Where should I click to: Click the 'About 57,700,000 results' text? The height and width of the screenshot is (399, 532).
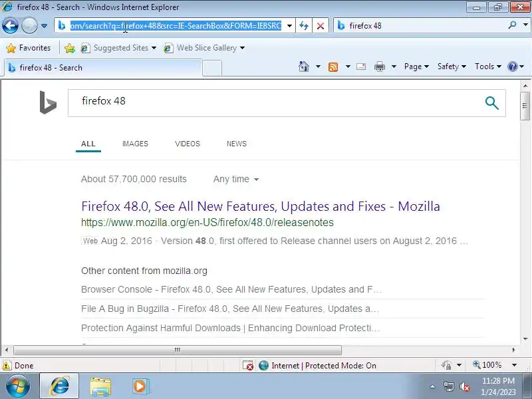click(134, 179)
